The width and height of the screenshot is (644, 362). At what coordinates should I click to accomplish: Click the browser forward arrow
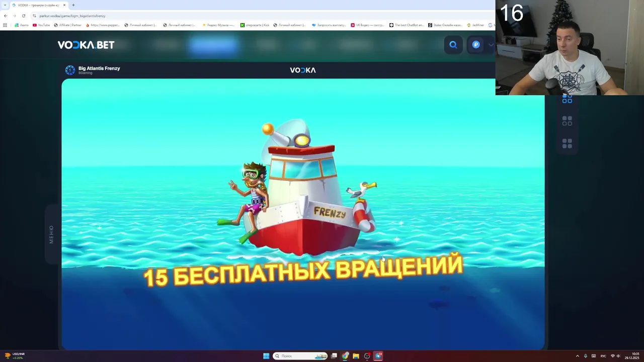(14, 16)
